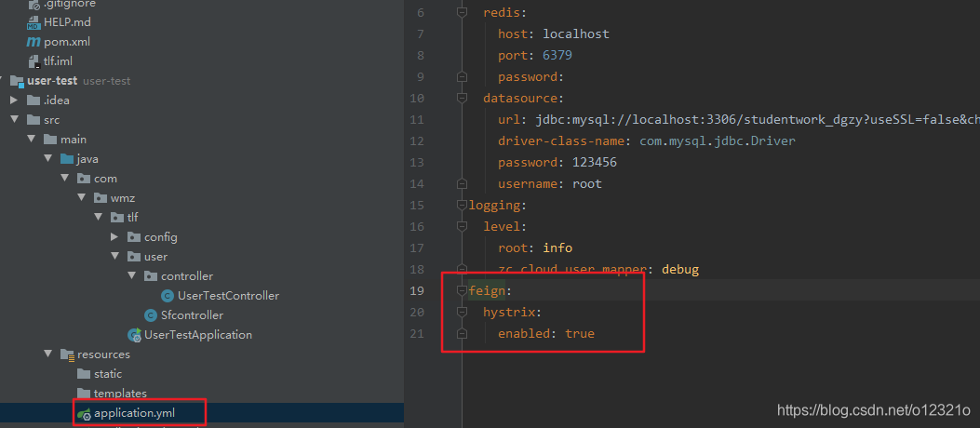Collapse the user package arrow
The height and width of the screenshot is (428, 980).
pyautogui.click(x=115, y=256)
